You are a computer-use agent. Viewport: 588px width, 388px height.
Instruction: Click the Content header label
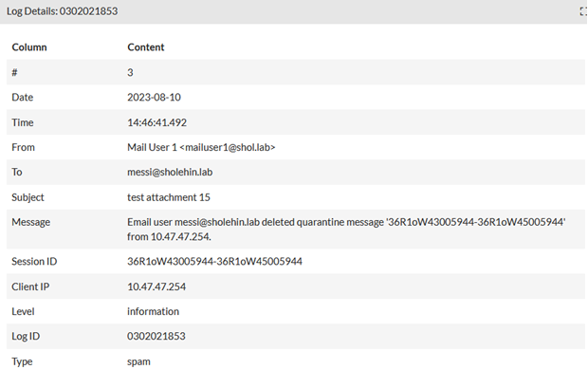point(146,46)
